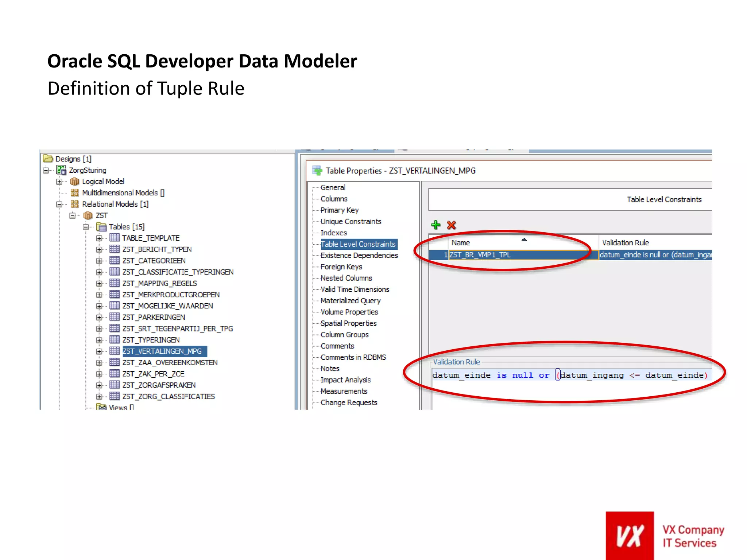Select Table Level Constraints page
This screenshot has height=560, width=747.
point(358,244)
